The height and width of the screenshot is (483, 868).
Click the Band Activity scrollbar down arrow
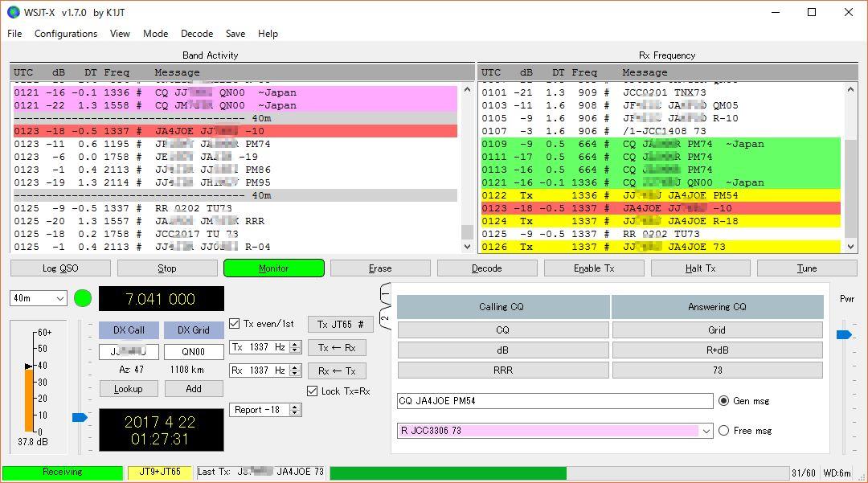coord(467,247)
